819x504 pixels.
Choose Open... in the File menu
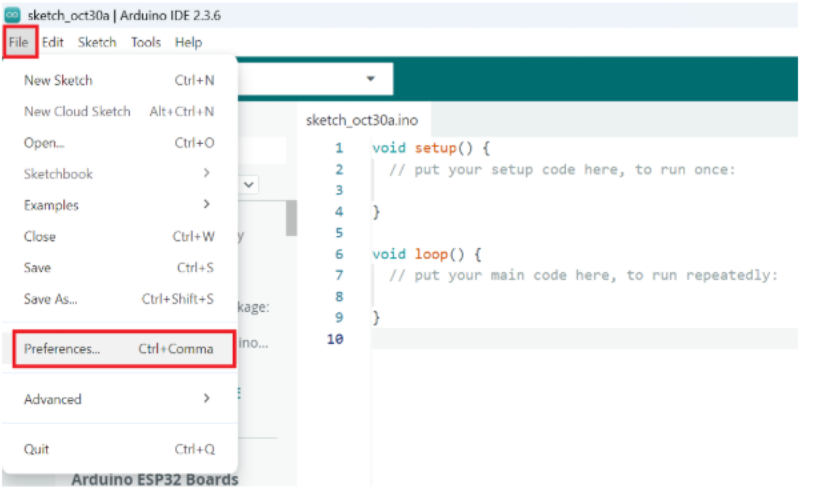point(119,143)
